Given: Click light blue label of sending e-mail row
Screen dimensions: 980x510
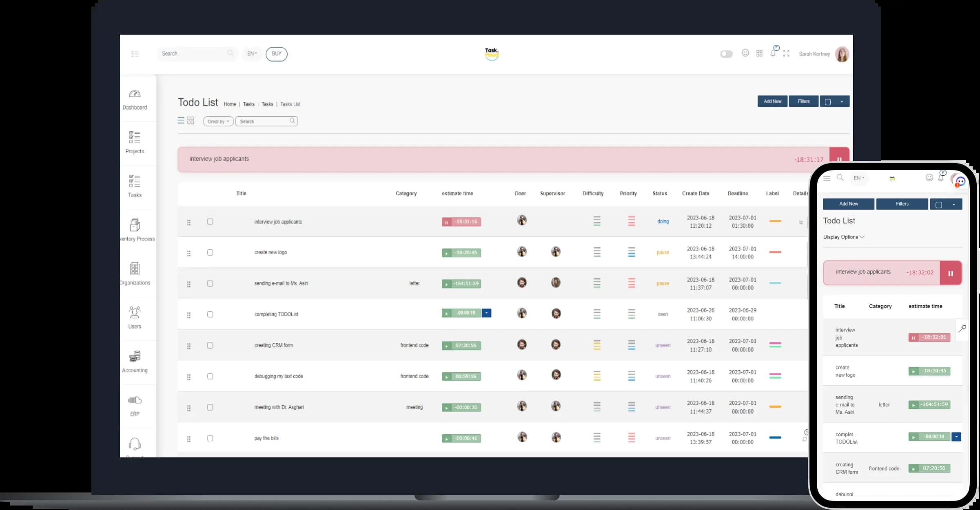Looking at the screenshot, I should pyautogui.click(x=775, y=283).
